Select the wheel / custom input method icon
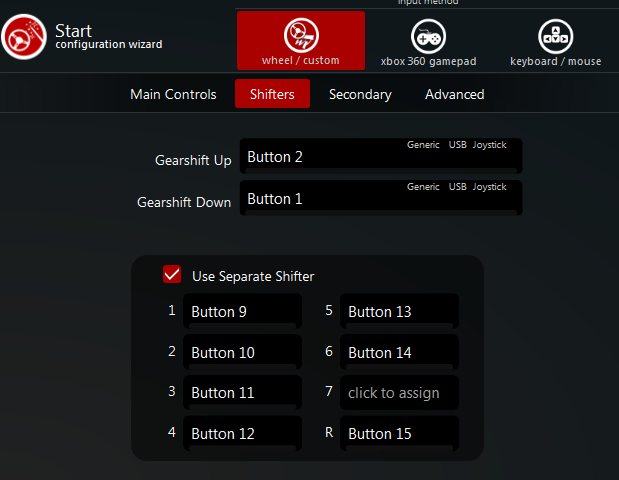619x480 pixels. 301,35
